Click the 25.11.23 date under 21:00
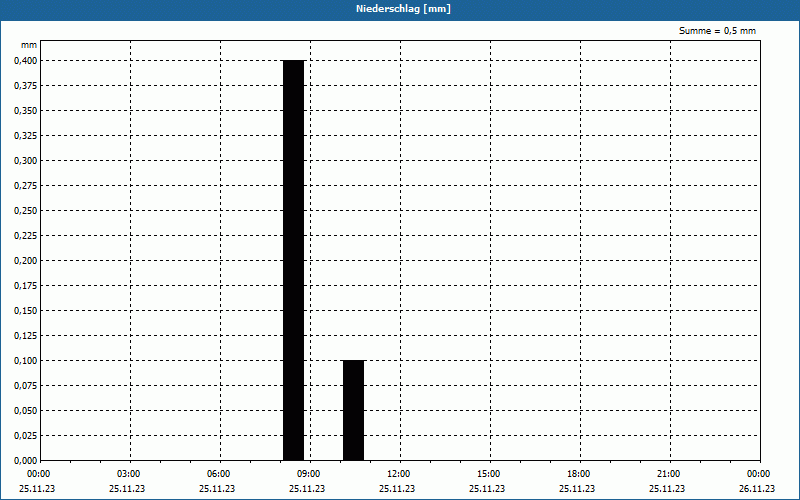 tap(667, 489)
